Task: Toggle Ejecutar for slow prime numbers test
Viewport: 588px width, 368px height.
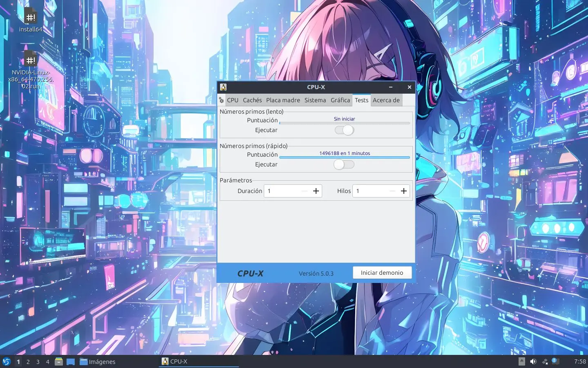Action: [x=344, y=130]
